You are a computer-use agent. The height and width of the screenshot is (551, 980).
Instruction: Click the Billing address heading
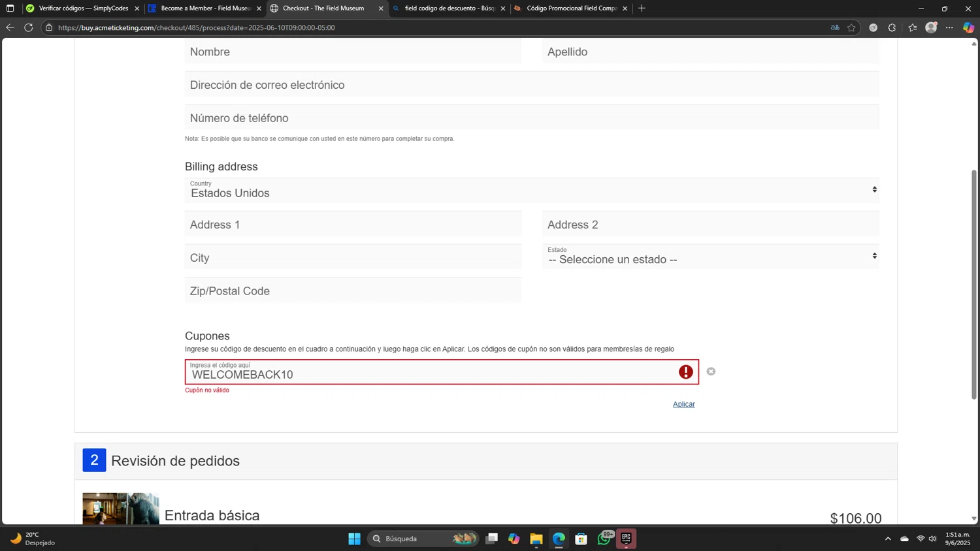221,166
